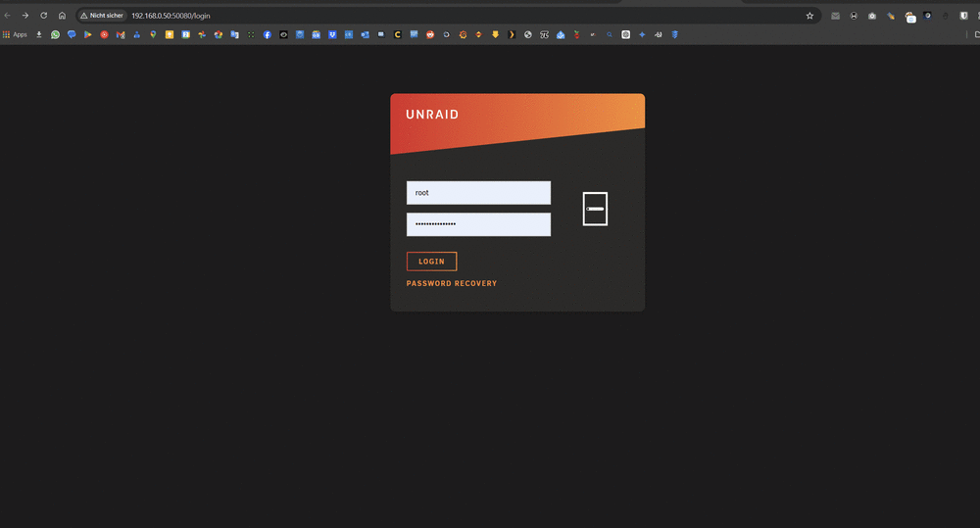Open the blue sparkle star bookmark

point(642,35)
